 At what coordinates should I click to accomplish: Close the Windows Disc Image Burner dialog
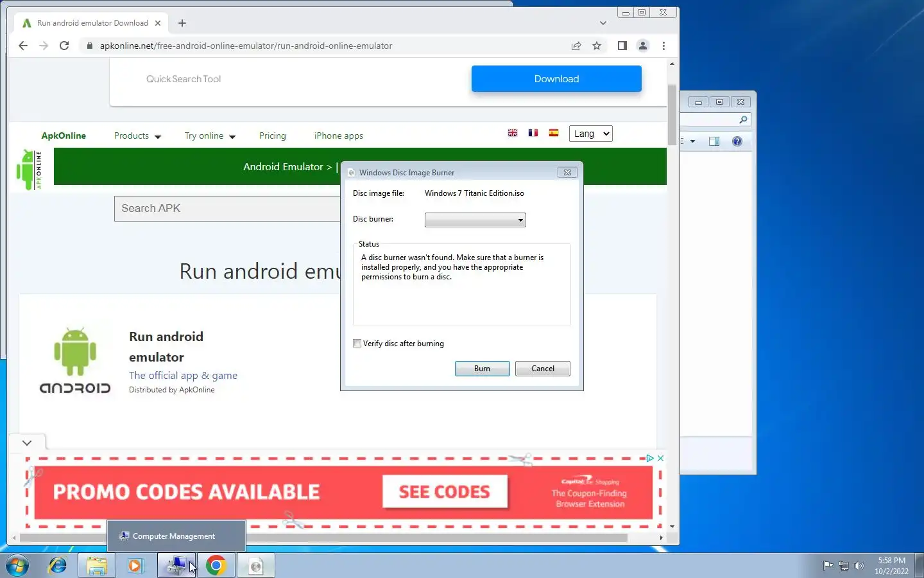pos(567,172)
